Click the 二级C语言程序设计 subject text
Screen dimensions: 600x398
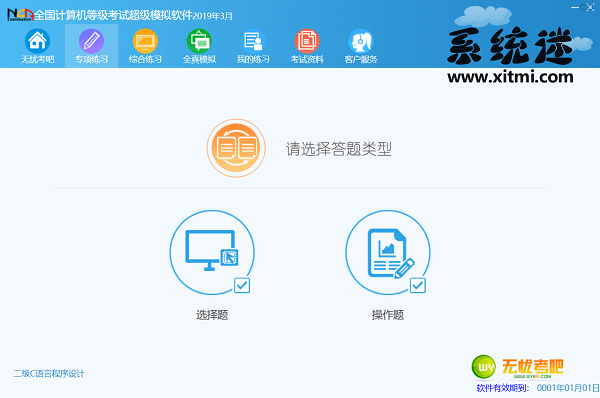tap(49, 374)
